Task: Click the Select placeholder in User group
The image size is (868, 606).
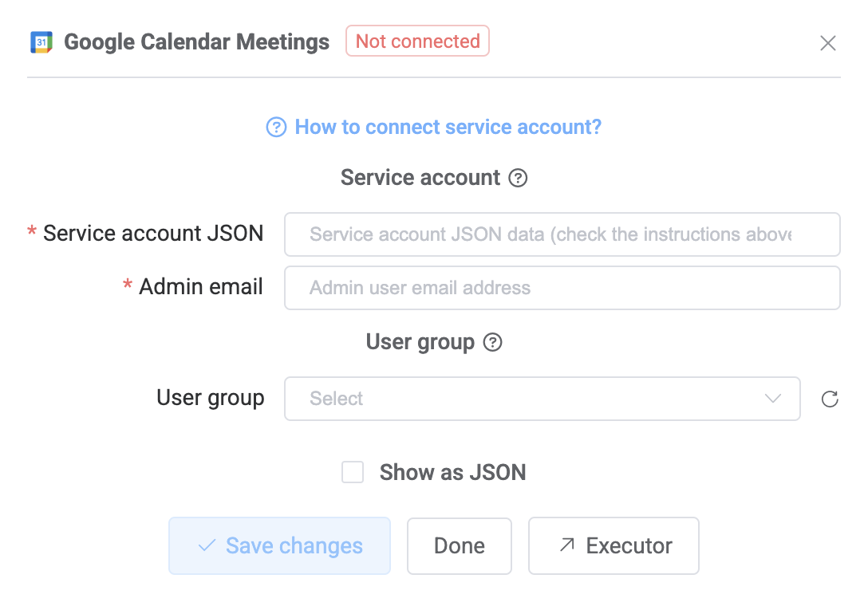Action: tap(335, 399)
